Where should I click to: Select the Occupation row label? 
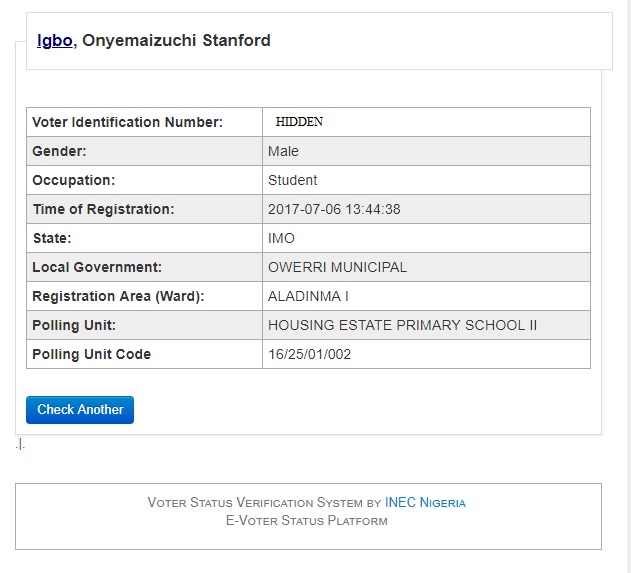tap(74, 180)
